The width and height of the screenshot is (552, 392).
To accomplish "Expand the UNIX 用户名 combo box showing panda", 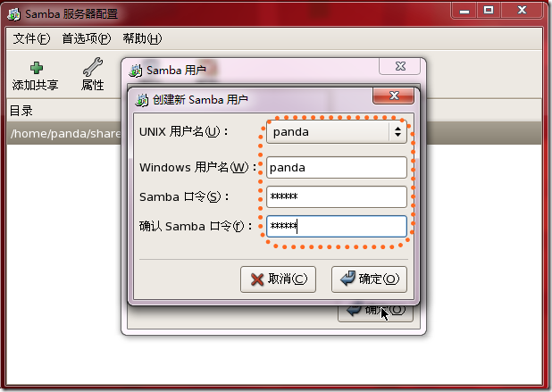I will click(x=337, y=131).
